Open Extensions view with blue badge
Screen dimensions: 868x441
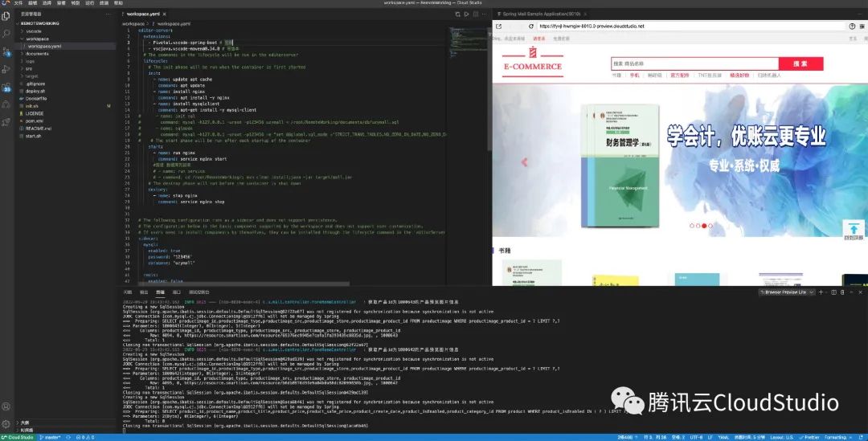6,87
